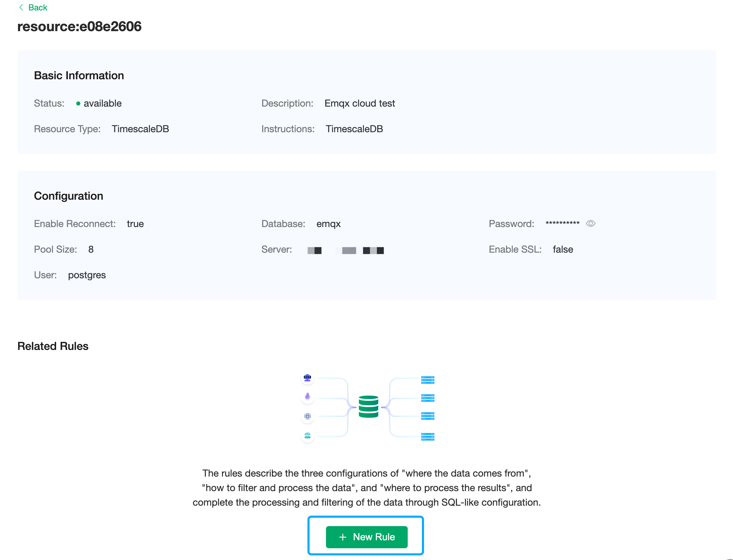The width and height of the screenshot is (733, 560).
Task: Click the third blue server rack icon
Action: click(x=427, y=416)
